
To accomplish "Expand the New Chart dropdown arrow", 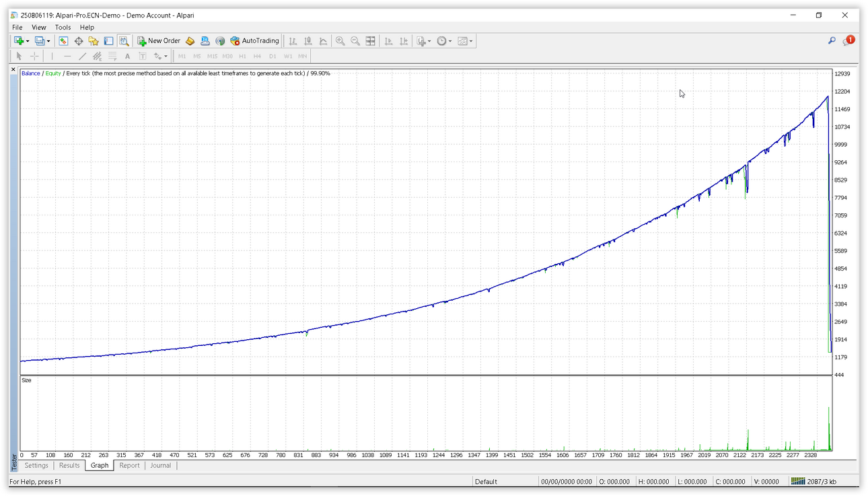I will pyautogui.click(x=28, y=41).
